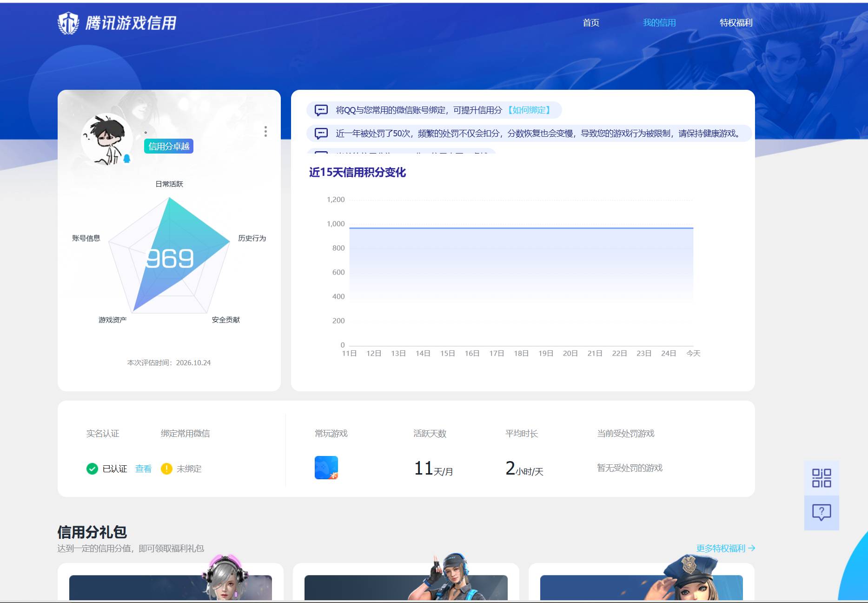
Task: Click the 账号信息 radar label
Action: (x=86, y=238)
